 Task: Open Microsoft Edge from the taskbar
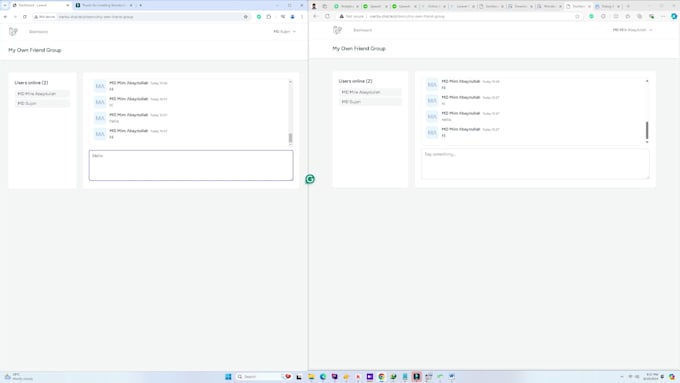(323, 376)
